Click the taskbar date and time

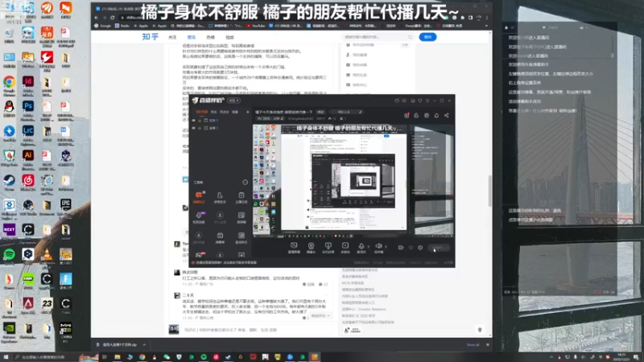(x=622, y=357)
